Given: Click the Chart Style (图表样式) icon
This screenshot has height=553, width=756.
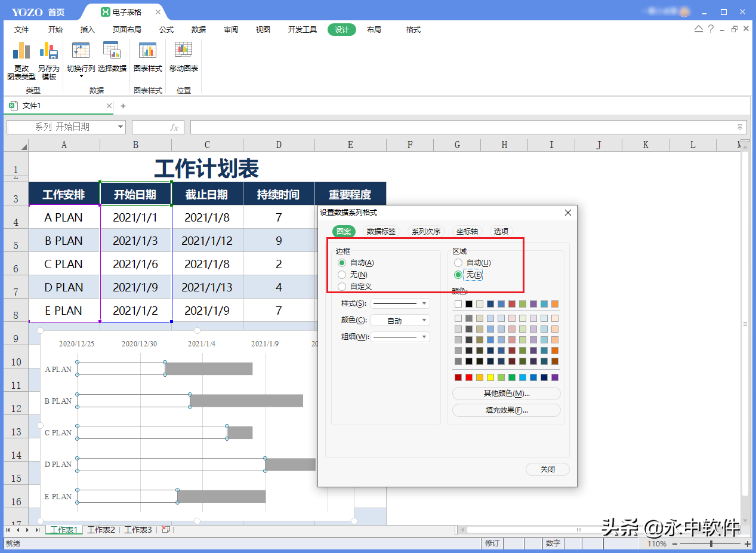Looking at the screenshot, I should click(147, 59).
